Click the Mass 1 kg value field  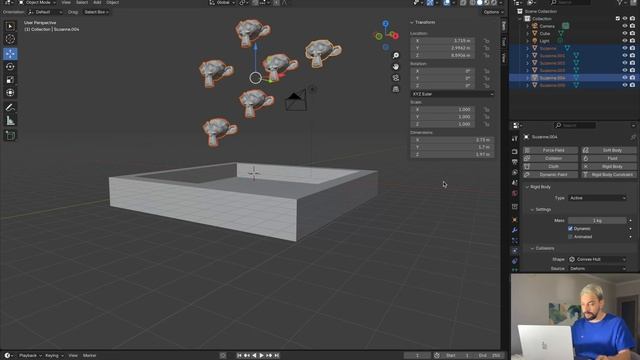(x=597, y=221)
